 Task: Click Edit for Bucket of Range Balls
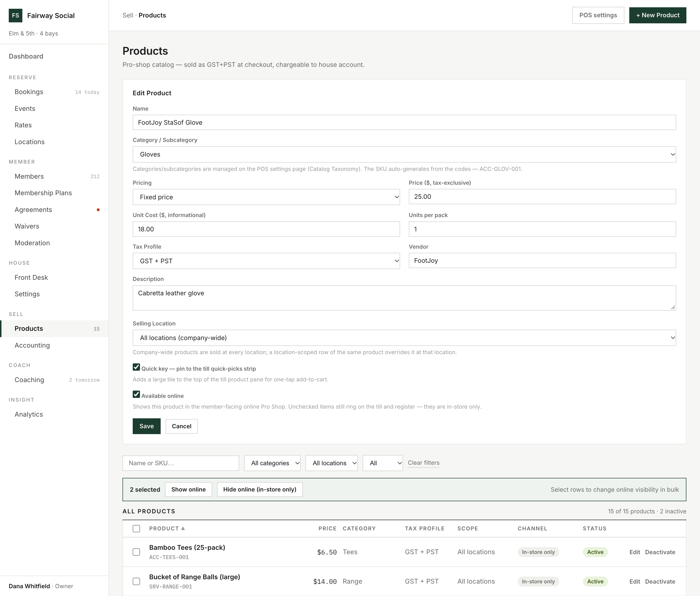pos(635,581)
